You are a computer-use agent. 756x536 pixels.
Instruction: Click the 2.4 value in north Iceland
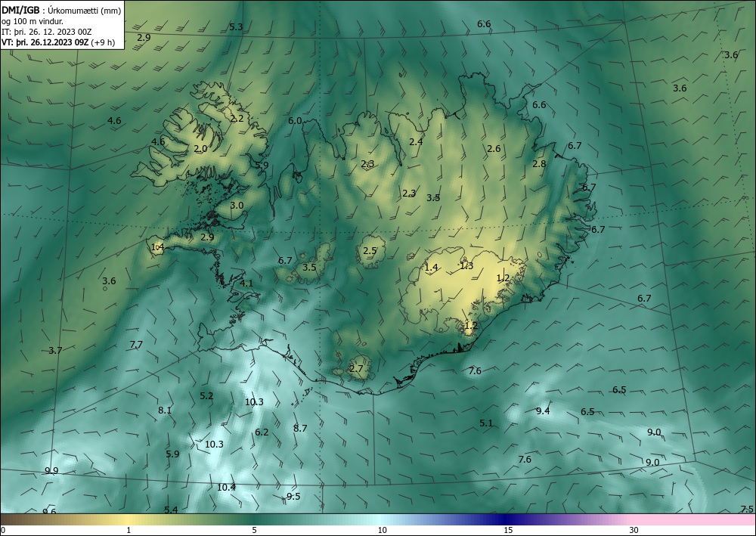coord(416,141)
